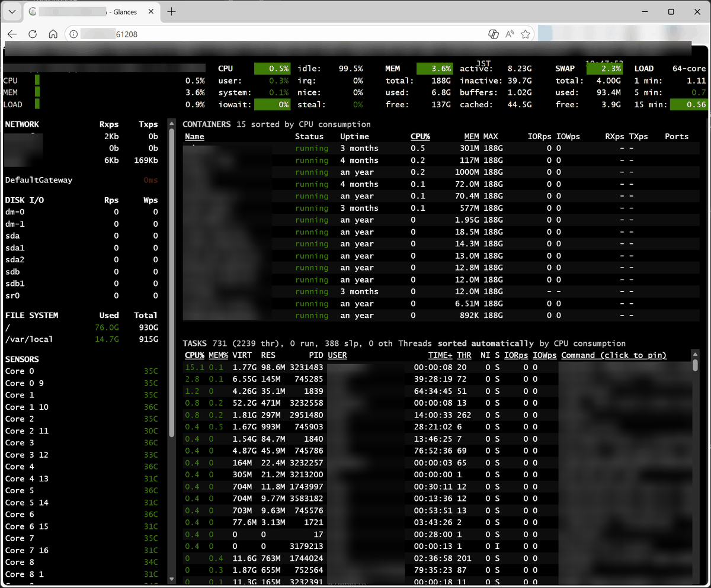
Task: Add this page to favorites star
Action: [525, 34]
